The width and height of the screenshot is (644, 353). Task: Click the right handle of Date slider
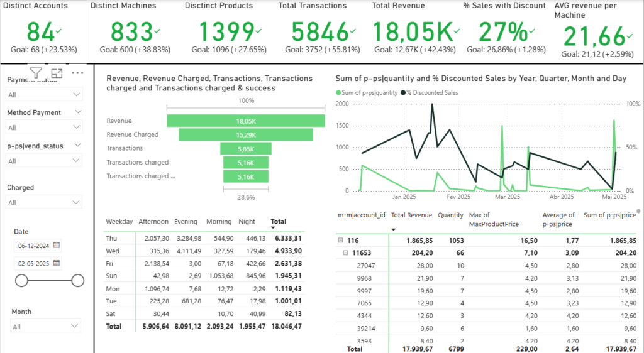[77, 281]
